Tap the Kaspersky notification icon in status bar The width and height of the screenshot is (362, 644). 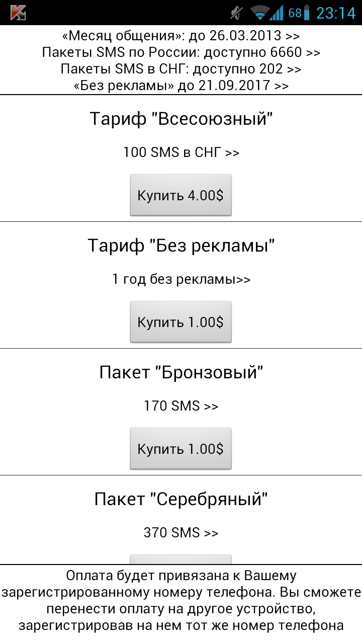(x=18, y=13)
